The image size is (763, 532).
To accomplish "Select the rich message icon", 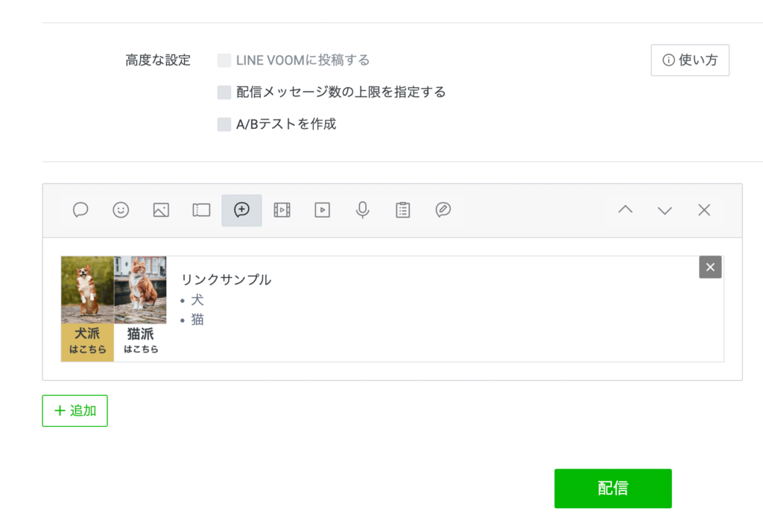I will (241, 210).
